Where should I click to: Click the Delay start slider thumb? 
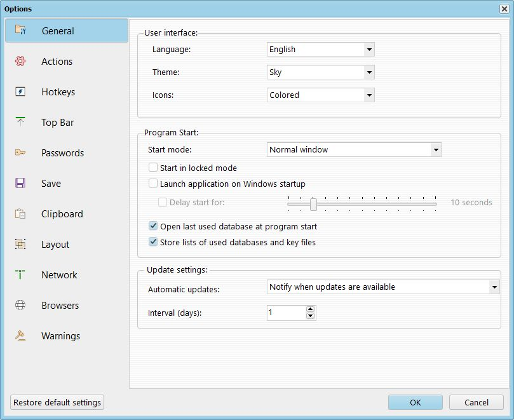coord(313,204)
